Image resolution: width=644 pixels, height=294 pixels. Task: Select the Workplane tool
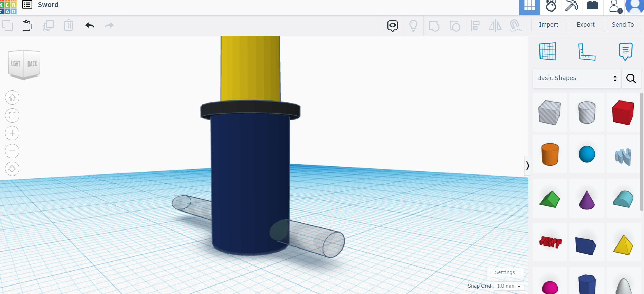coord(548,51)
